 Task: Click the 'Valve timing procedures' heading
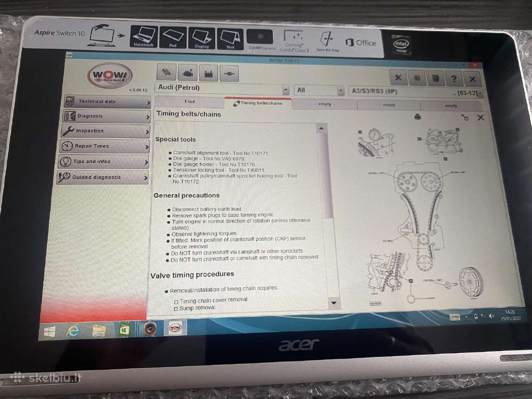[x=192, y=274]
